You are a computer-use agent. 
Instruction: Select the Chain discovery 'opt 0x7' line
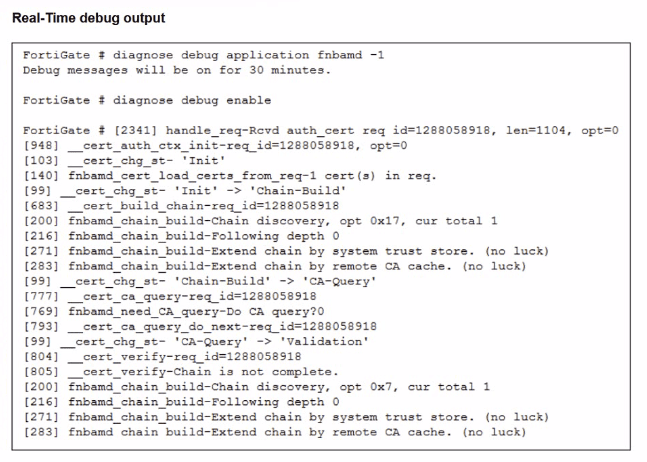(256, 386)
